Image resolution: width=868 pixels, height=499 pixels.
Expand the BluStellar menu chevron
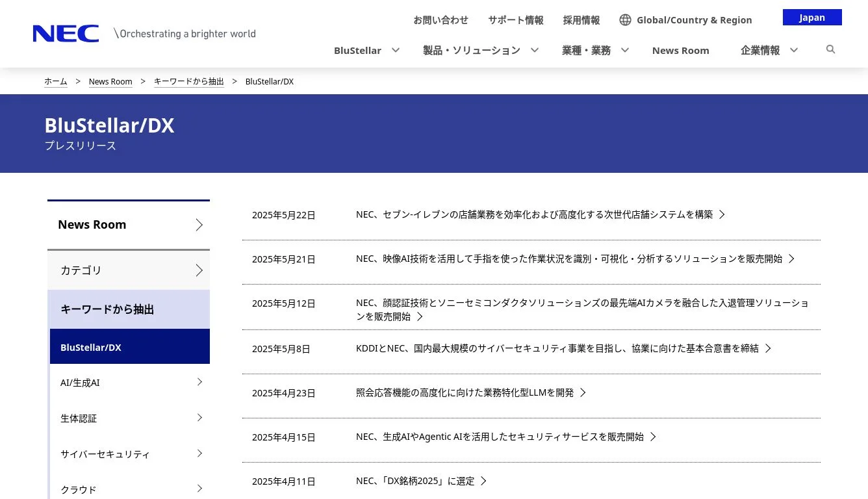(395, 50)
